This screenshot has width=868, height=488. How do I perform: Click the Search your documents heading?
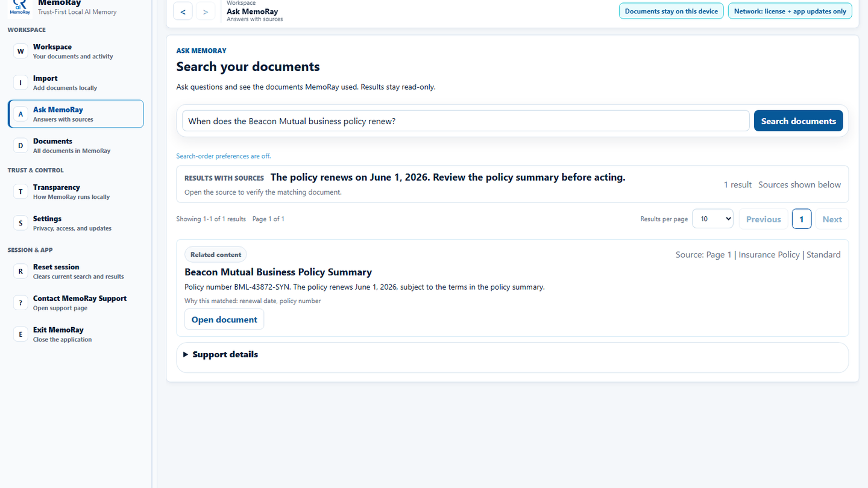coord(248,67)
